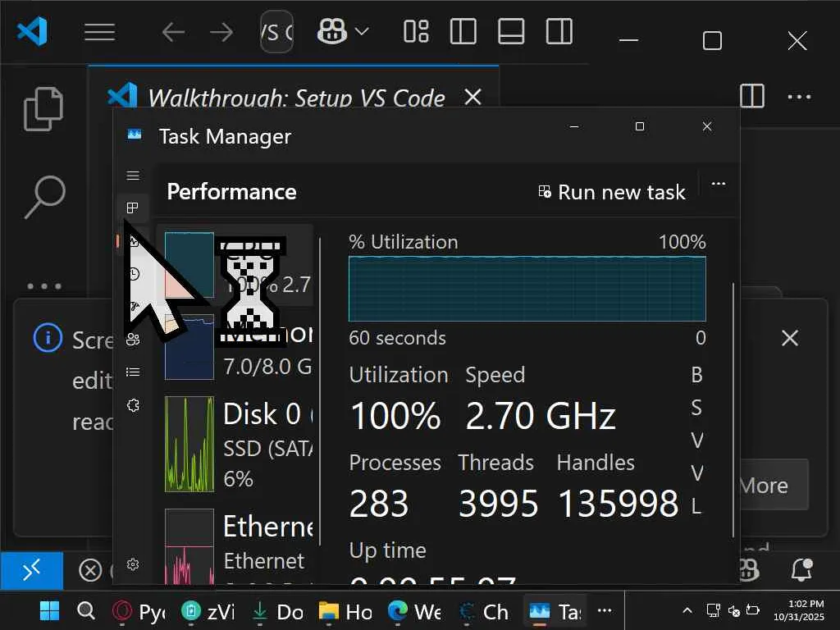840x630 pixels.
Task: Click VS Code Explorer files icon
Action: point(43,109)
